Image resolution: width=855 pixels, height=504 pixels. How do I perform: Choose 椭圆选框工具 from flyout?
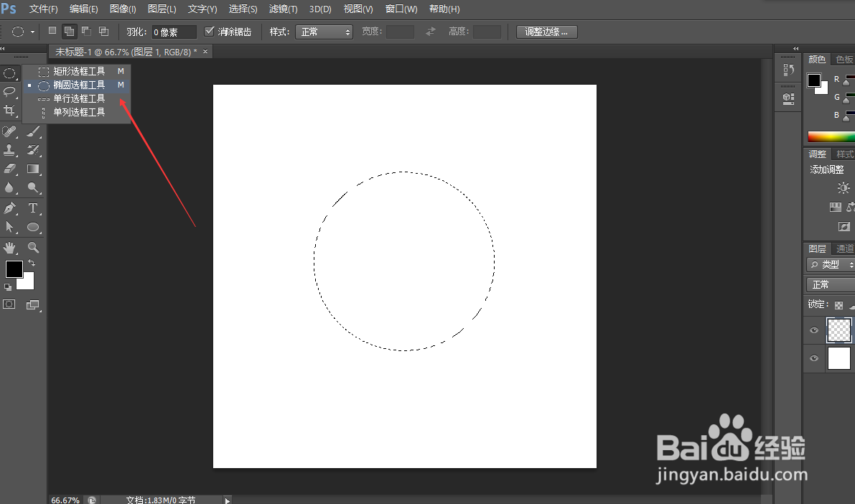tap(78, 85)
